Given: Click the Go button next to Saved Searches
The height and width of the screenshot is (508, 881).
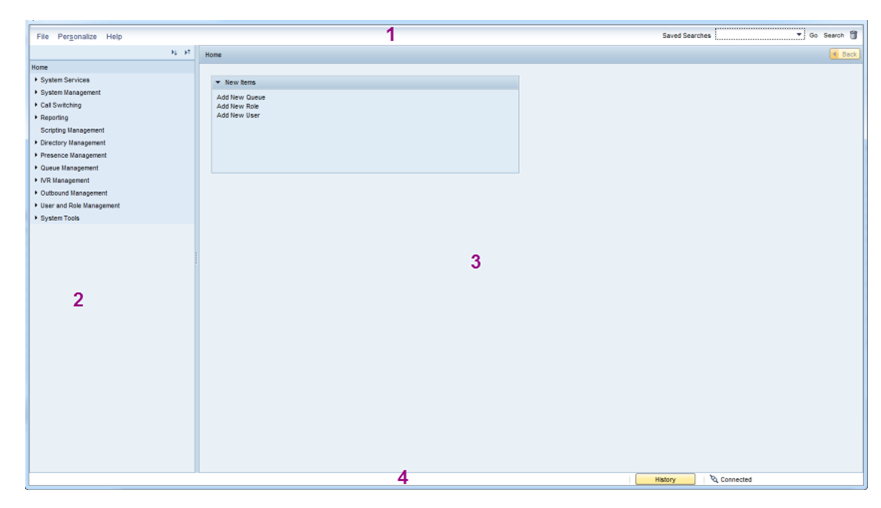Looking at the screenshot, I should (x=813, y=35).
